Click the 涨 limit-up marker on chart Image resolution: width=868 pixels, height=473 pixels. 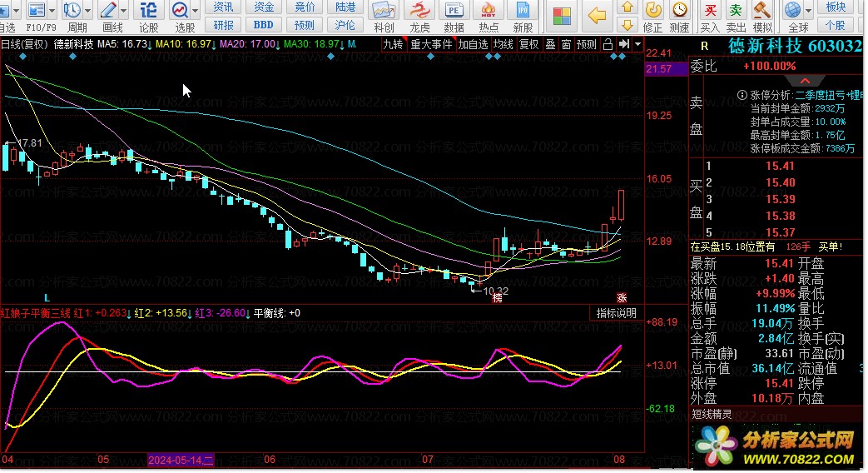pos(622,298)
